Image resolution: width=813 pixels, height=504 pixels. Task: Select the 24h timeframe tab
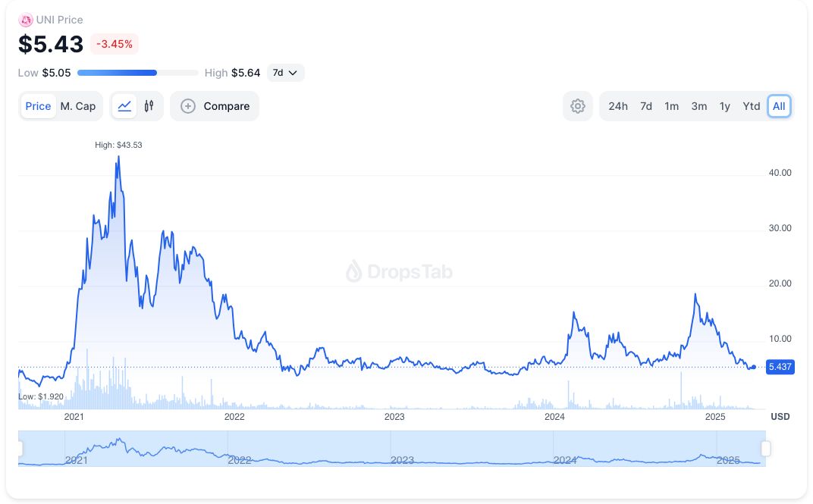[x=618, y=106]
